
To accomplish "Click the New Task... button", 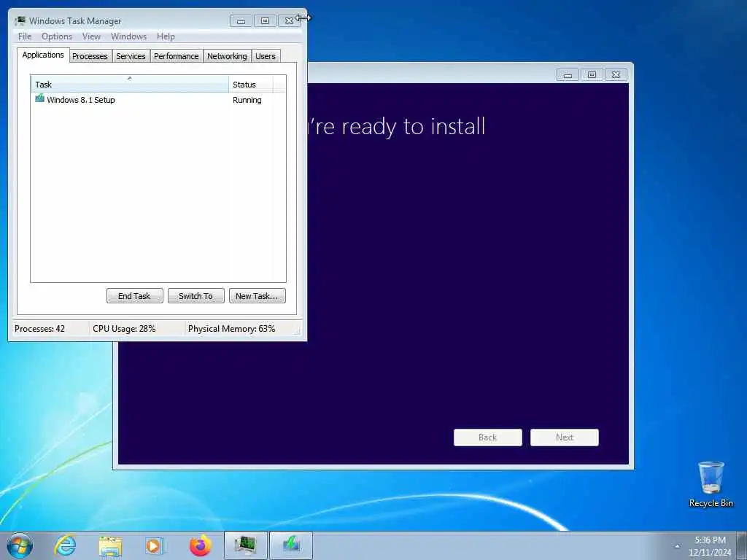I will coord(257,296).
